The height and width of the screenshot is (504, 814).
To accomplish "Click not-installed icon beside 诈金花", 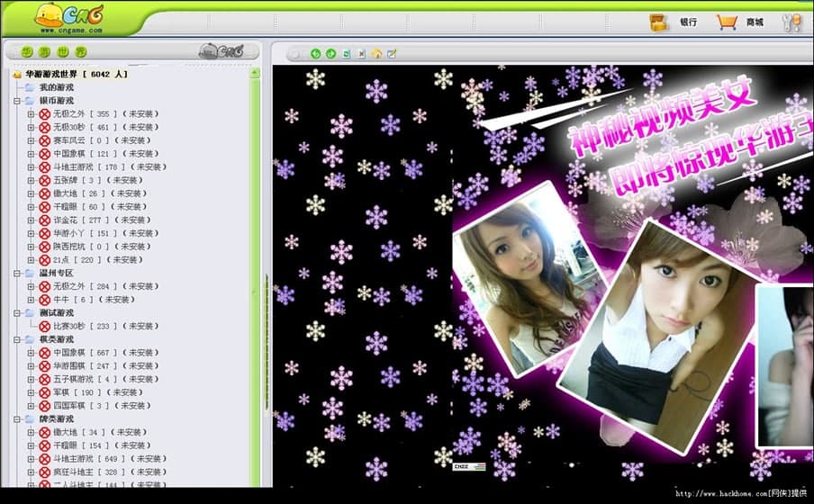I will pos(45,220).
